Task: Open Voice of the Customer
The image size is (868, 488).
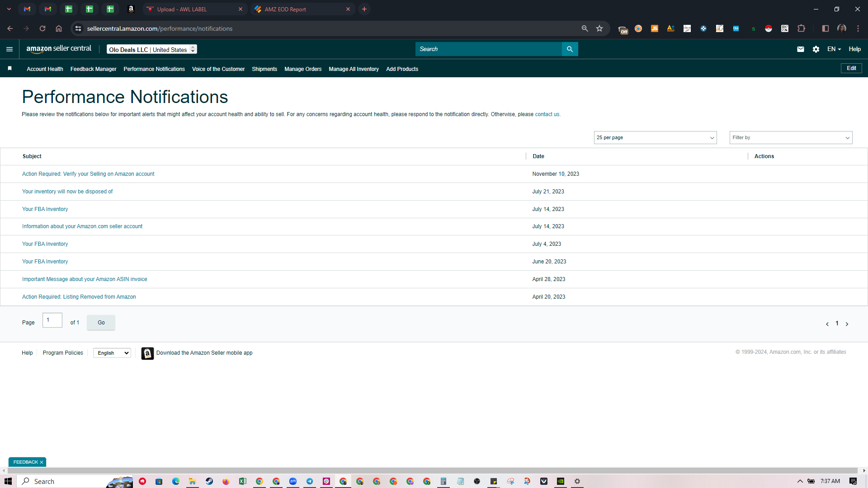Action: 218,69
